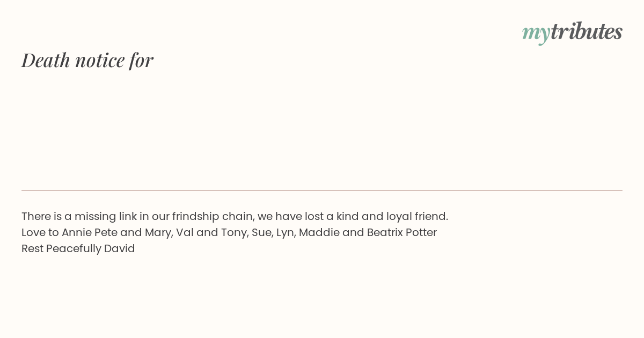Click the name "Beatrix Potter"

point(401,232)
